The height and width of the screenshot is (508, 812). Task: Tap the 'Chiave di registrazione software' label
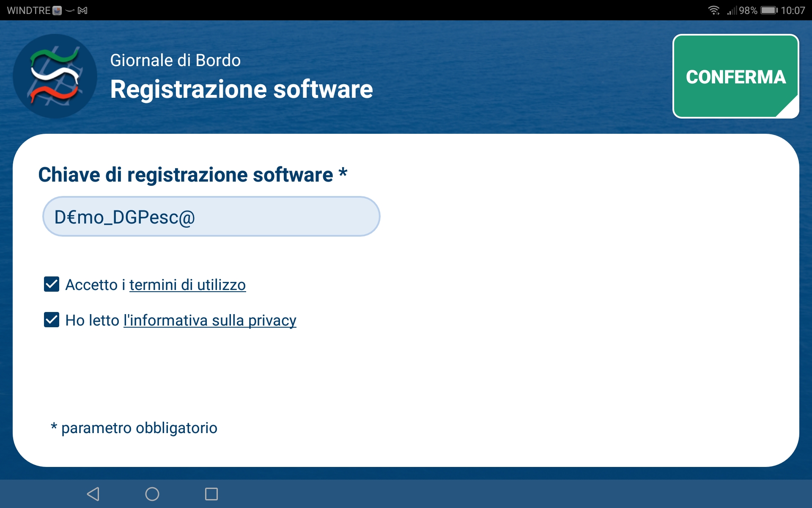point(186,175)
